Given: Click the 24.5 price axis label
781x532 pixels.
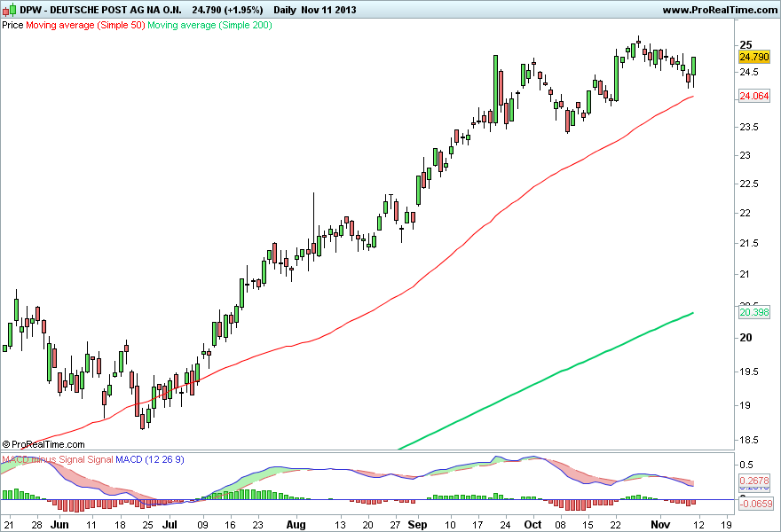Looking at the screenshot, I should pyautogui.click(x=749, y=72).
